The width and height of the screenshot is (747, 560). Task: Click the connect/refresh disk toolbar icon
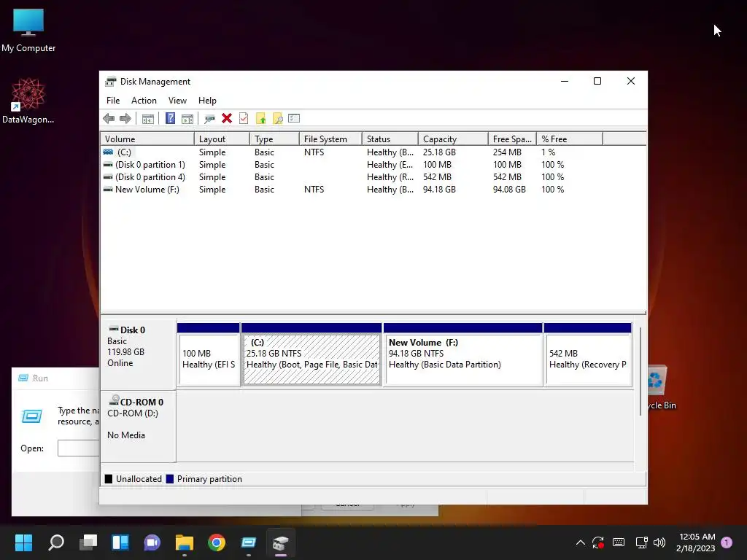[209, 119]
